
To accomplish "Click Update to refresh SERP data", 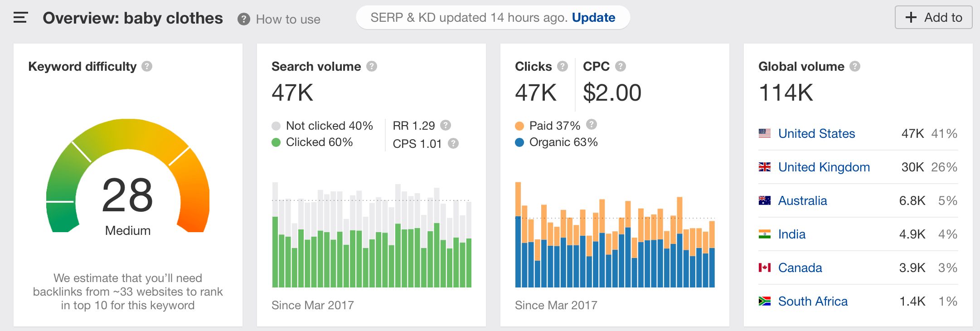I will (x=593, y=18).
